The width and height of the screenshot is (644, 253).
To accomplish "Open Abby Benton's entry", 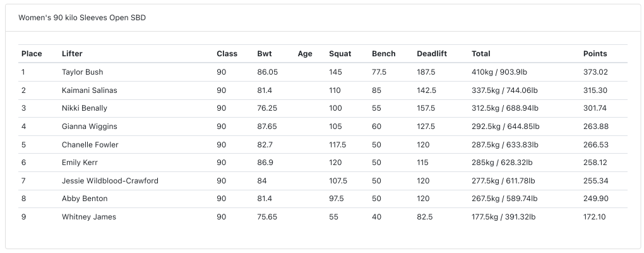I will coord(85,199).
